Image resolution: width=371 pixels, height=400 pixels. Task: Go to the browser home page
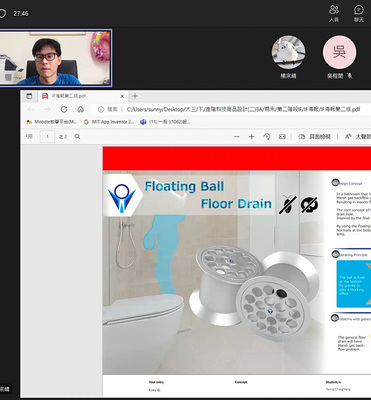click(81, 109)
